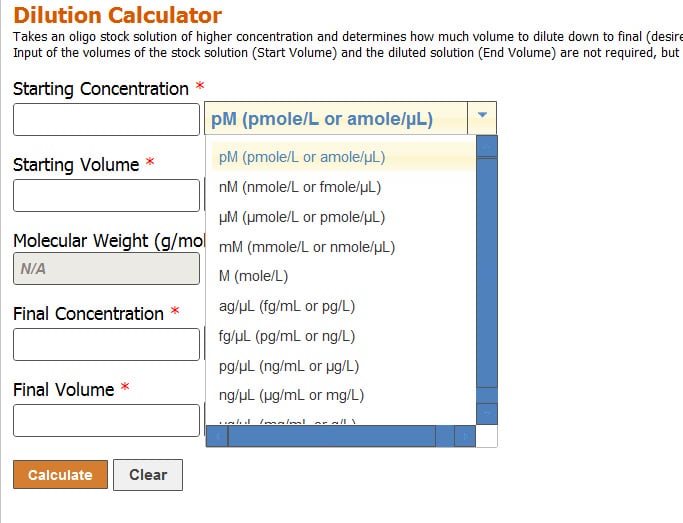This screenshot has height=523, width=683.
Task: Click the list's scroll-down arrow
Action: coord(487,413)
